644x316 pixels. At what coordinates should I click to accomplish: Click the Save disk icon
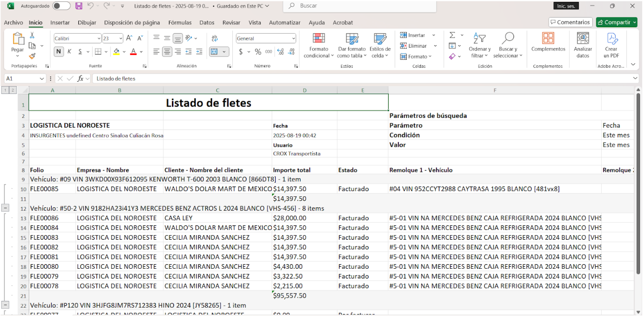(x=79, y=6)
